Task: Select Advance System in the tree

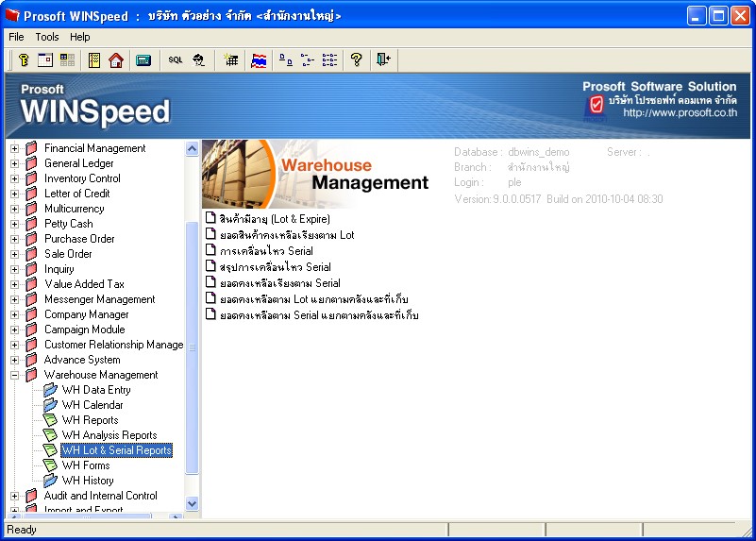Action: pyautogui.click(x=82, y=360)
